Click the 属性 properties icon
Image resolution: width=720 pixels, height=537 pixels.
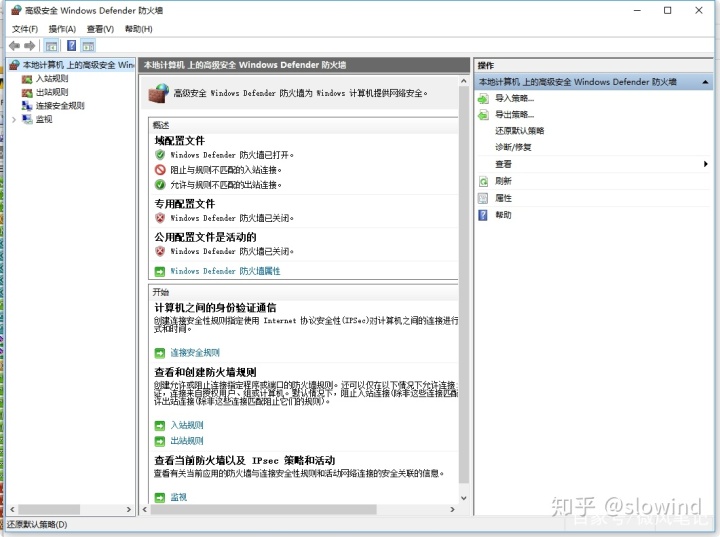(x=483, y=198)
